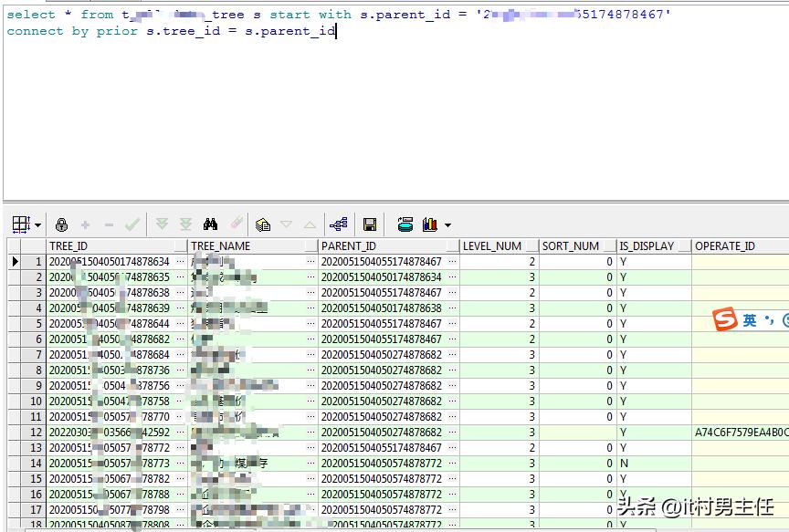Screen dimensions: 789x532
Task: Click the delete record minus icon
Action: tap(109, 224)
